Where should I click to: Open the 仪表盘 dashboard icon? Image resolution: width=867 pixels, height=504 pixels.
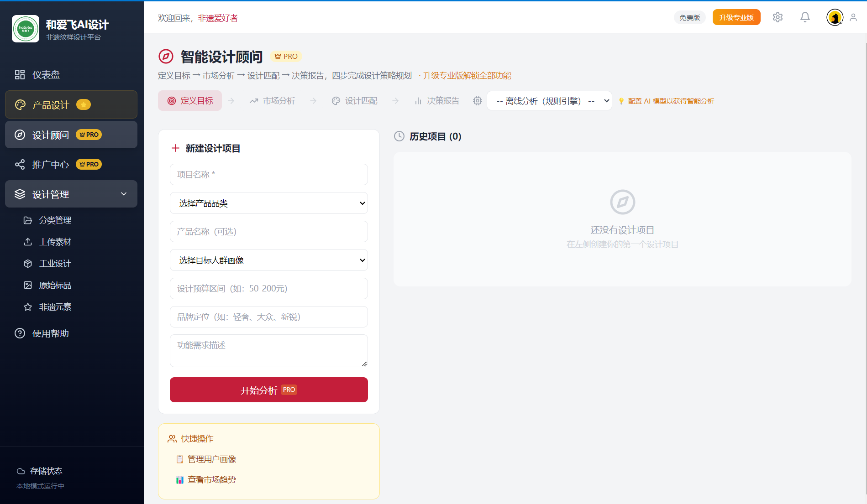(x=20, y=75)
